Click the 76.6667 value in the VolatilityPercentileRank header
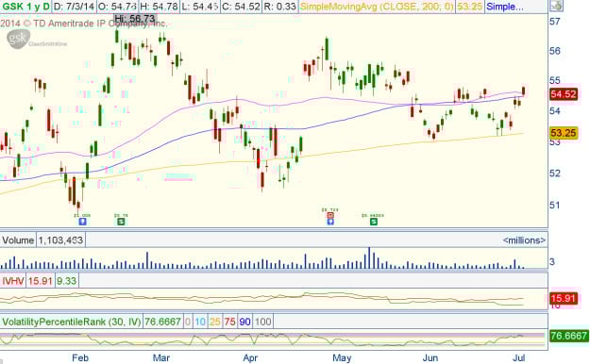The image size is (590, 364). click(x=162, y=322)
